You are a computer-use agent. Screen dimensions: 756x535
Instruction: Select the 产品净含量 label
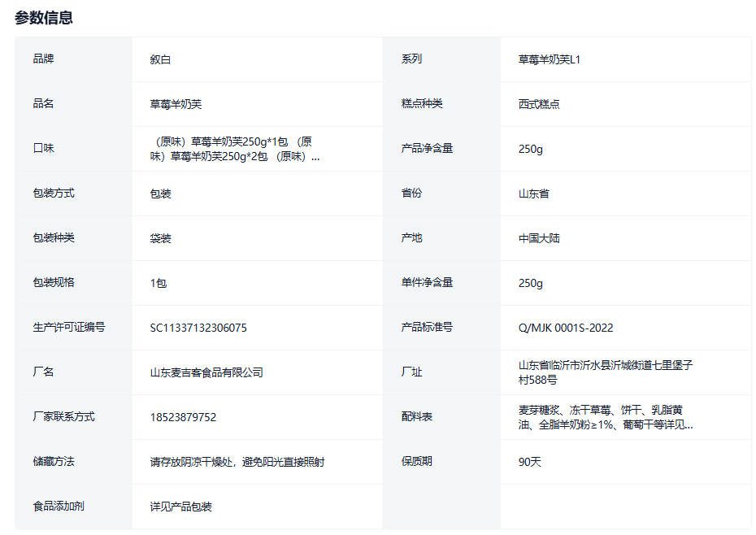click(x=427, y=148)
